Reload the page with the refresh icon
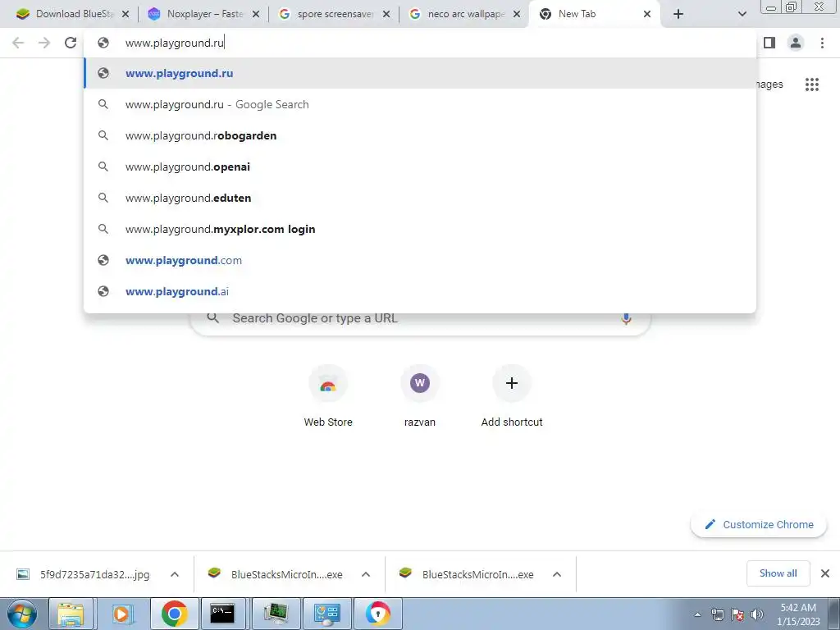This screenshot has height=630, width=840. 71,43
